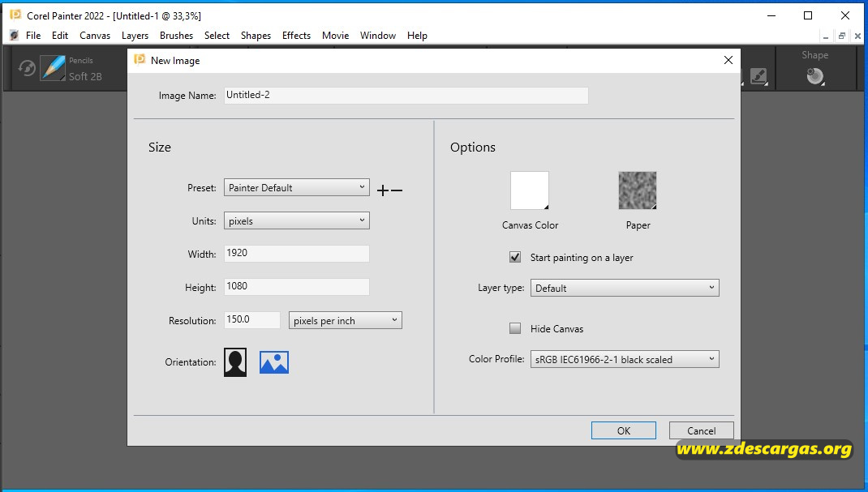Open the File menu
Image resolution: width=868 pixels, height=492 pixels.
[x=33, y=36]
